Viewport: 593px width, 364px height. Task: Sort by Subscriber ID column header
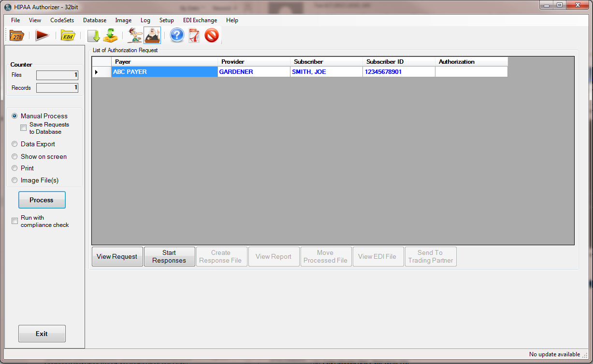398,62
